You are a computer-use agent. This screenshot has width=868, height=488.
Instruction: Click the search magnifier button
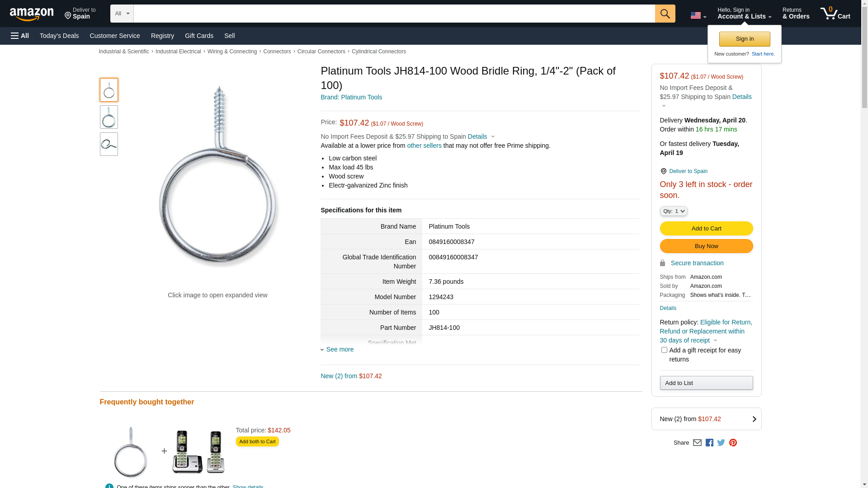pyautogui.click(x=665, y=14)
